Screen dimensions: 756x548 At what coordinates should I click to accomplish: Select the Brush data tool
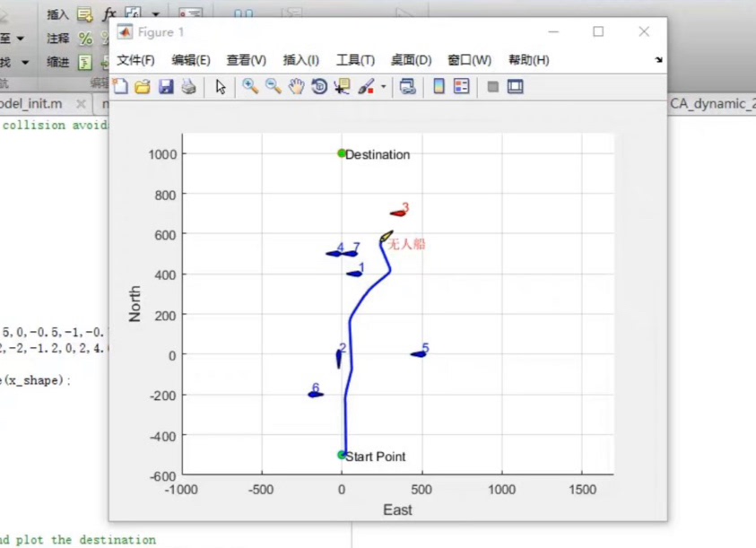click(x=367, y=87)
